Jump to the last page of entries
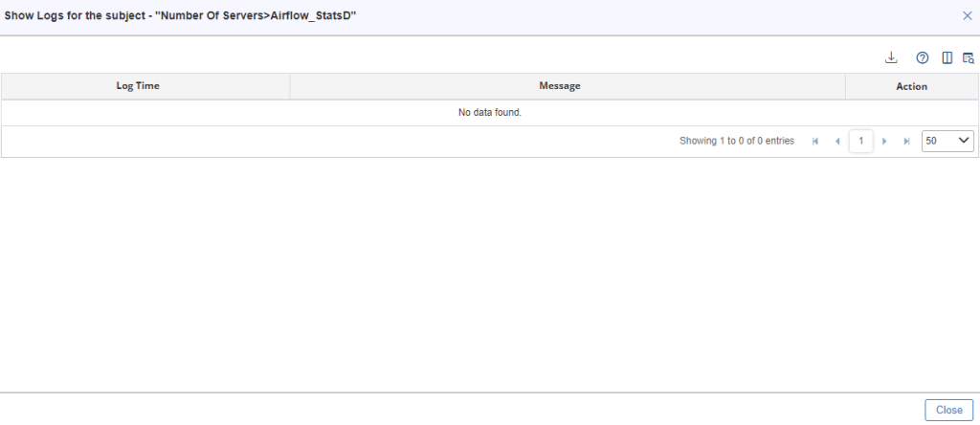 pos(907,142)
